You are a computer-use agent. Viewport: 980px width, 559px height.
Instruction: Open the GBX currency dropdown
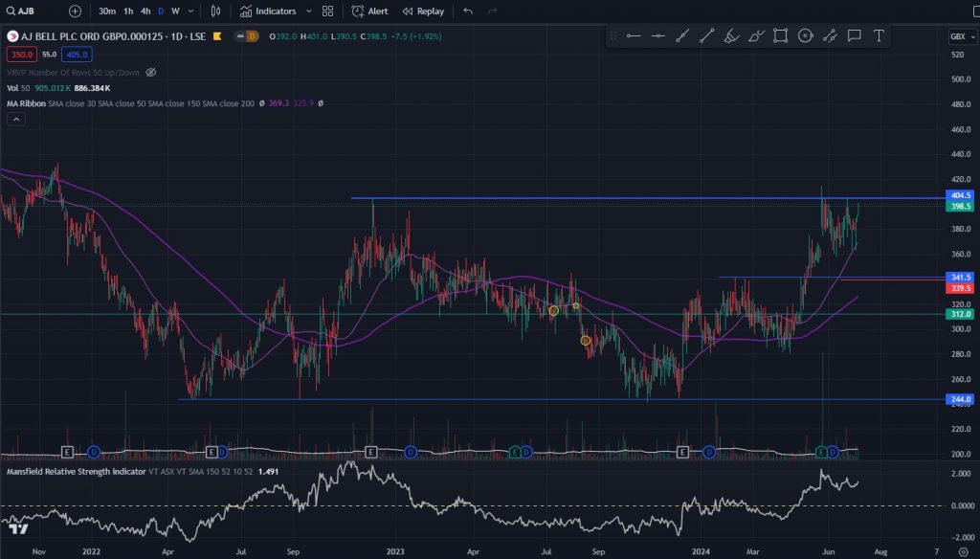pyautogui.click(x=958, y=36)
